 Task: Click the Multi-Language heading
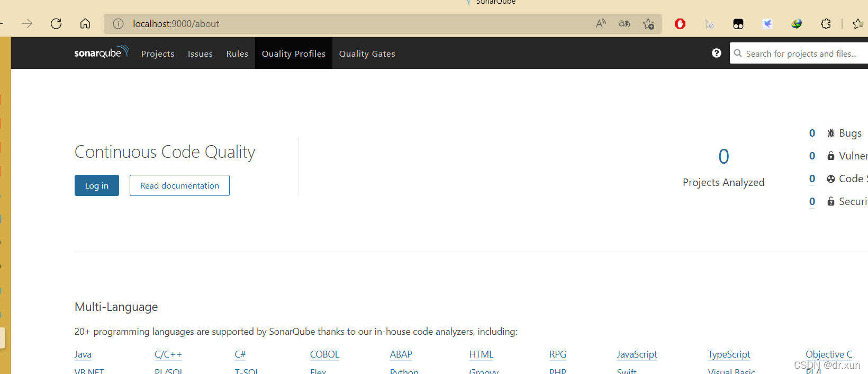click(x=116, y=307)
